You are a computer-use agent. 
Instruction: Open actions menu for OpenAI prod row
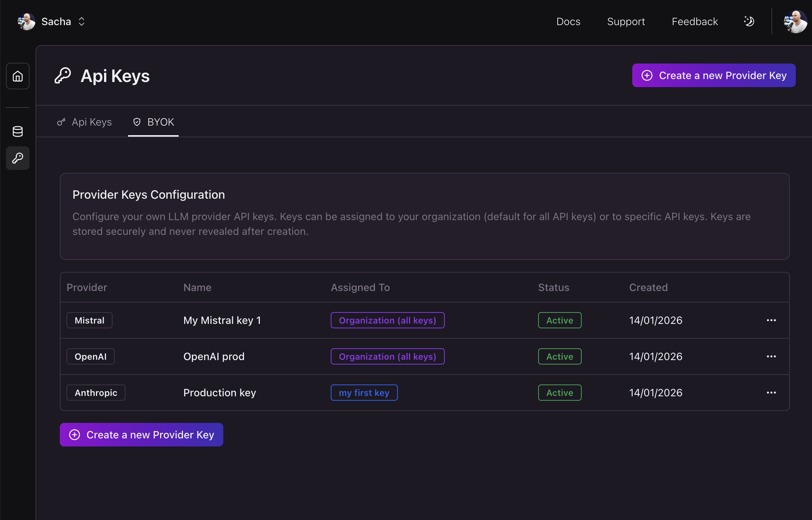(x=771, y=356)
